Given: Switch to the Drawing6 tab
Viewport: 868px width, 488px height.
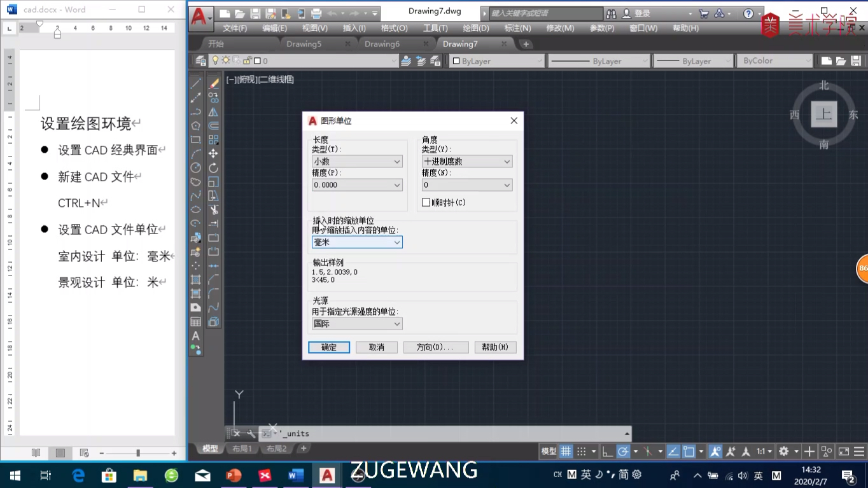Looking at the screenshot, I should [x=382, y=44].
